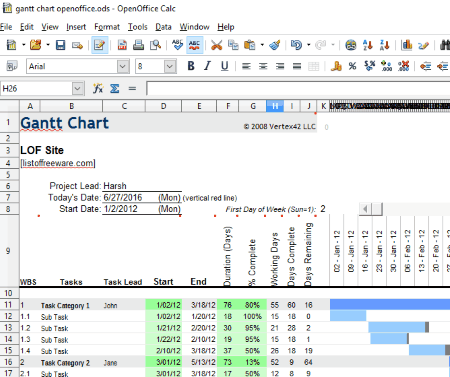Expand the font size dropdown
Viewport: 450px width, 377px height.
pos(170,66)
